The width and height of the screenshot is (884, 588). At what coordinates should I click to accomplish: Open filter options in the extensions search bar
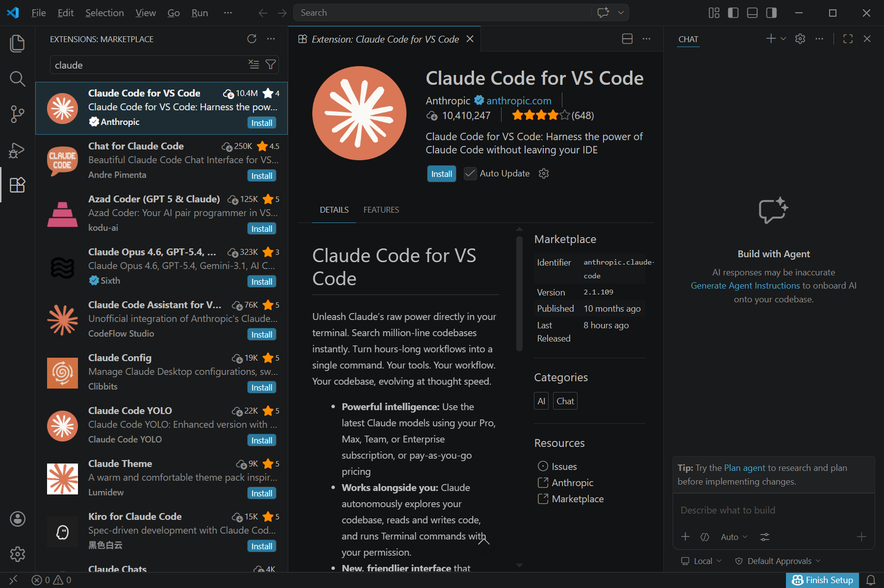(x=270, y=64)
